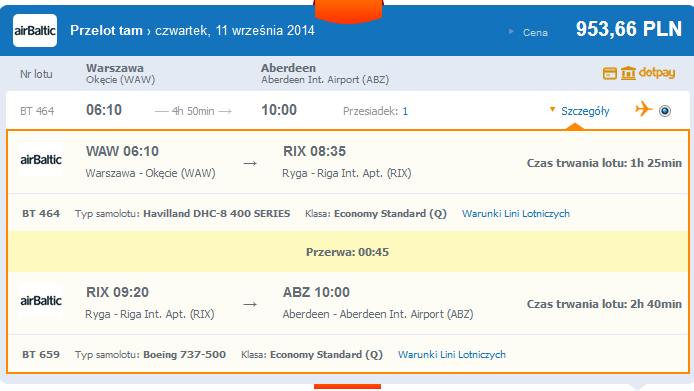The height and width of the screenshot is (391, 694).
Task: Click the orange airplane icon
Action: (x=644, y=109)
